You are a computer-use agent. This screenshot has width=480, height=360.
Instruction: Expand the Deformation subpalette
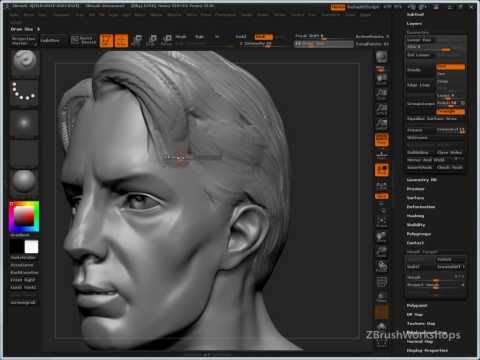[x=421, y=207]
